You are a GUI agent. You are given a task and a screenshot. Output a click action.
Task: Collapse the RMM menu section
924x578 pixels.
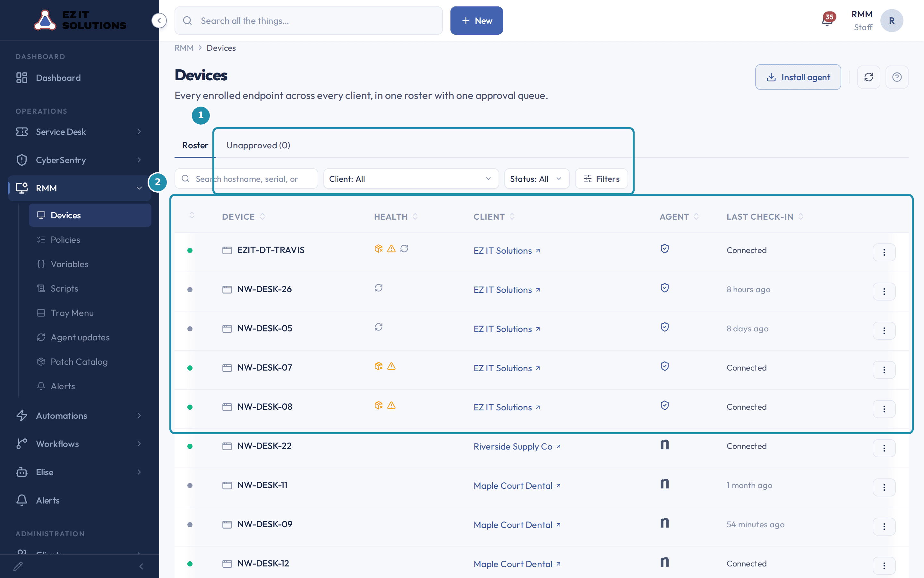pyautogui.click(x=79, y=188)
